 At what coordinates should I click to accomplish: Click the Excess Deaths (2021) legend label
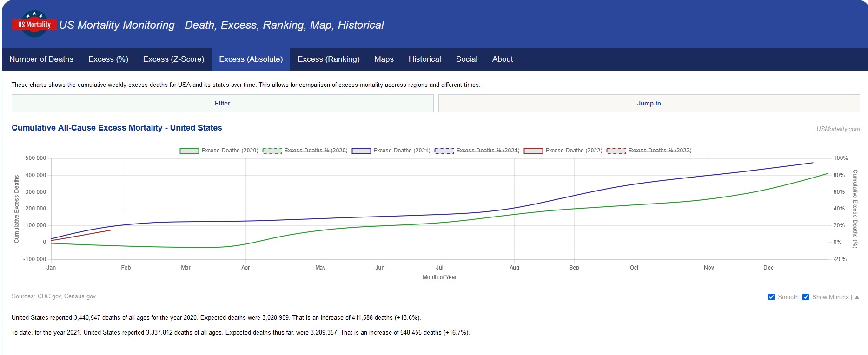click(402, 151)
